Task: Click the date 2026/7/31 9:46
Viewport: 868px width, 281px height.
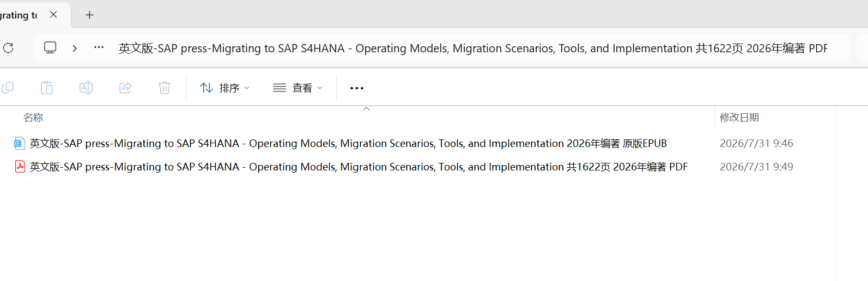Action: pos(756,143)
